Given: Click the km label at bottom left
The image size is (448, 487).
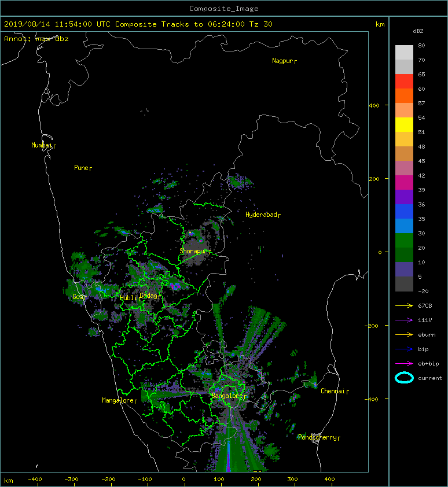Looking at the screenshot, I should [x=9, y=481].
